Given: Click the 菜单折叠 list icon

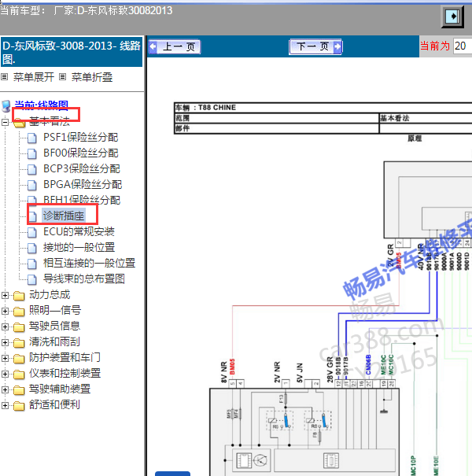Looking at the screenshot, I should [62, 77].
